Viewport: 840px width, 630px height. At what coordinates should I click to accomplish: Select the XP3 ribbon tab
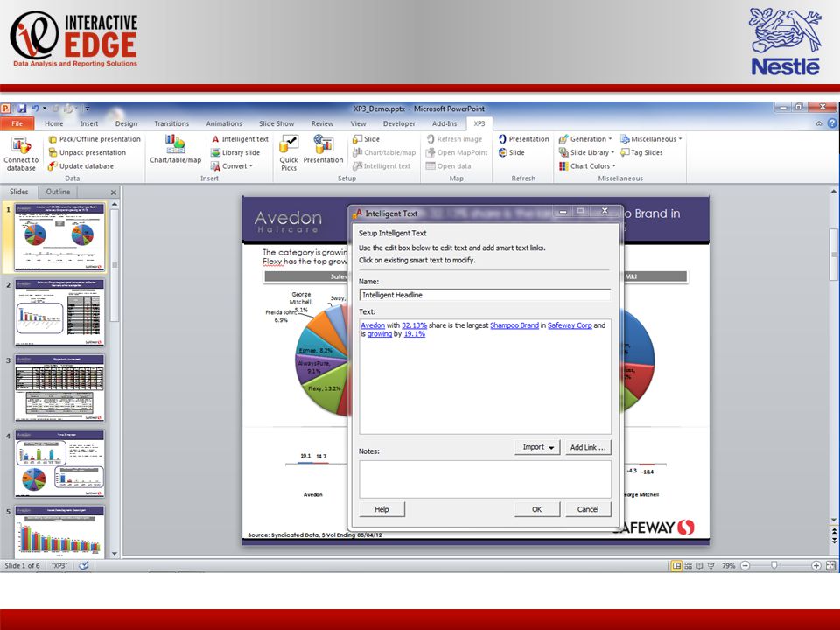click(479, 123)
